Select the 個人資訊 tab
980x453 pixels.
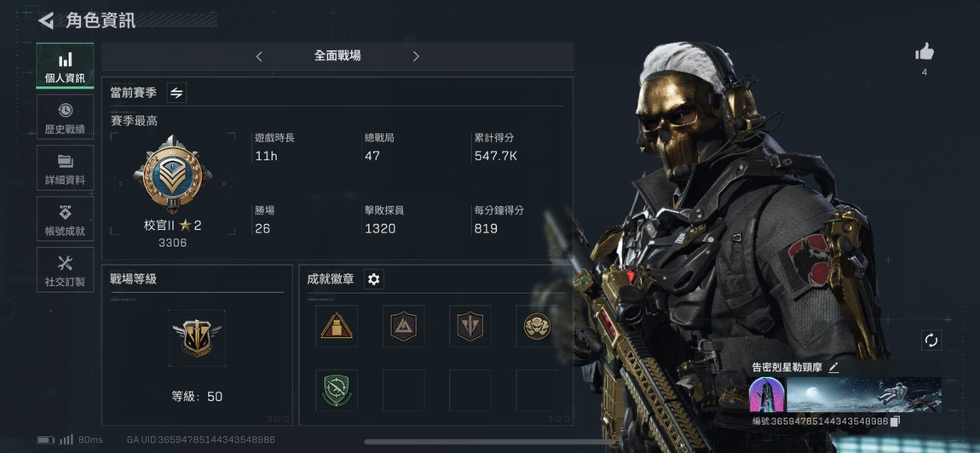[x=65, y=66]
